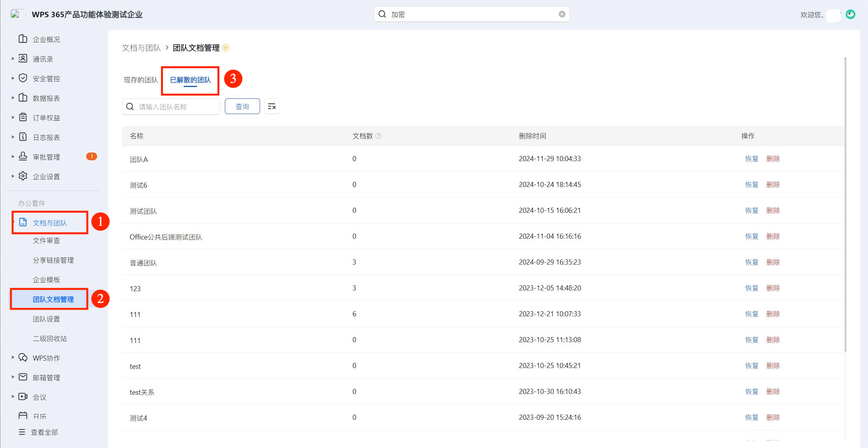
Task: Delete the 测试6 team with 删除
Action: (773, 185)
